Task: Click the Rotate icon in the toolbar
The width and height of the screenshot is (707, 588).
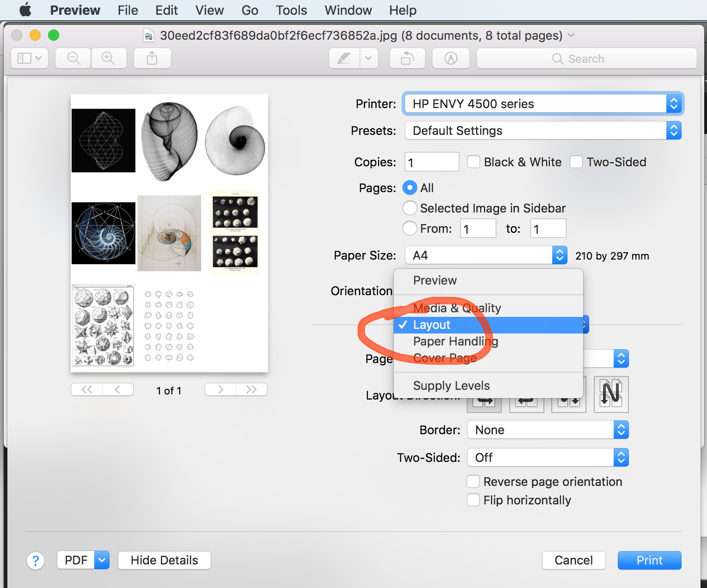Action: click(407, 58)
